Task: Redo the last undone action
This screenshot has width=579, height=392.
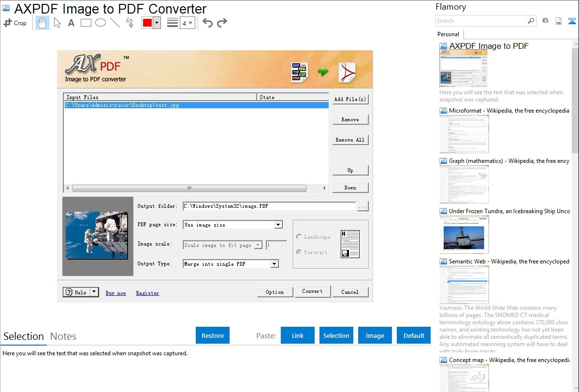Action: pyautogui.click(x=222, y=23)
